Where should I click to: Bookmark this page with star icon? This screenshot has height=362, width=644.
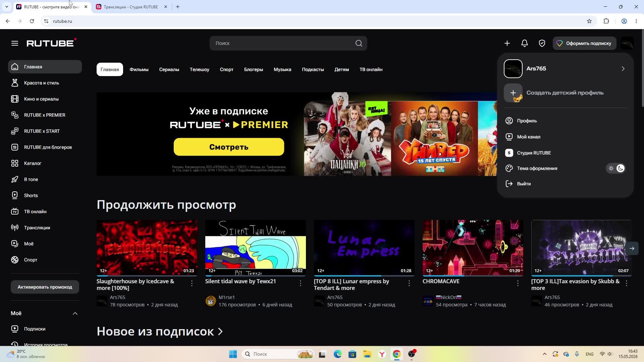click(589, 21)
